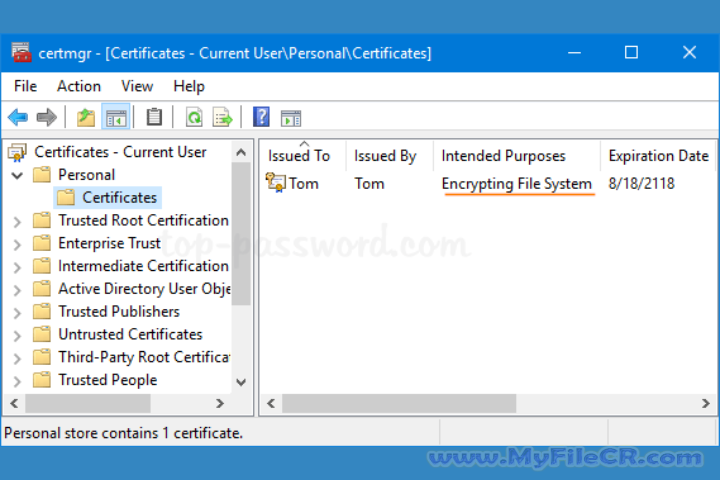The image size is (720, 480).
Task: Expand the Trusted People node
Action: 17,381
